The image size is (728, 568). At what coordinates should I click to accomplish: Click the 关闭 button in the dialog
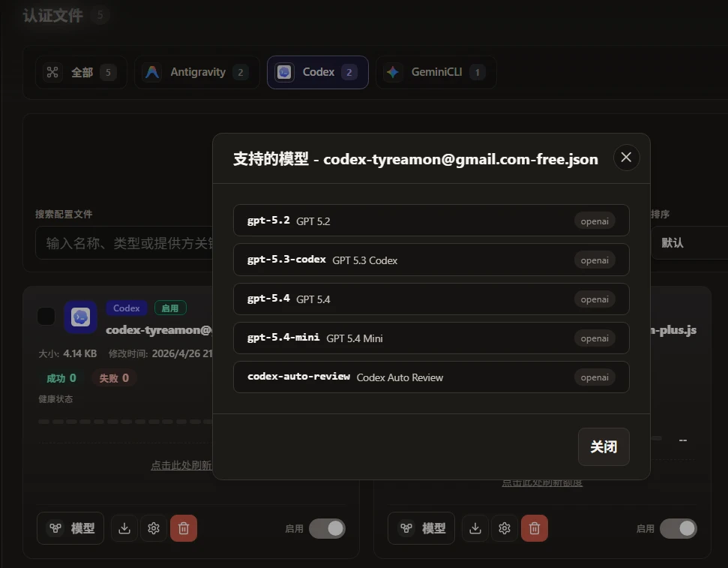604,446
